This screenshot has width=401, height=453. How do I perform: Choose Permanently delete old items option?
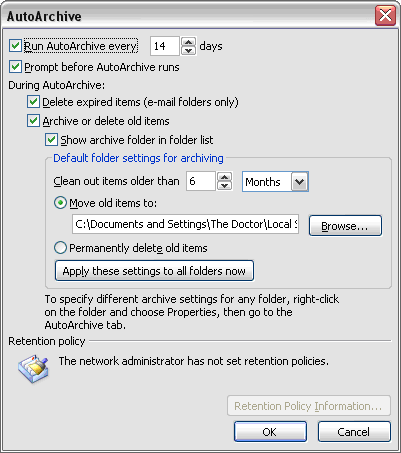[x=60, y=248]
